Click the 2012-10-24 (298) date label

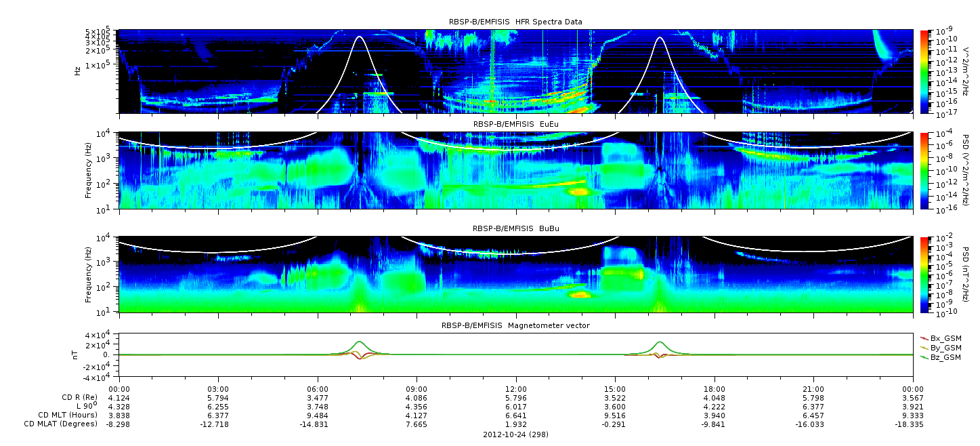click(515, 434)
